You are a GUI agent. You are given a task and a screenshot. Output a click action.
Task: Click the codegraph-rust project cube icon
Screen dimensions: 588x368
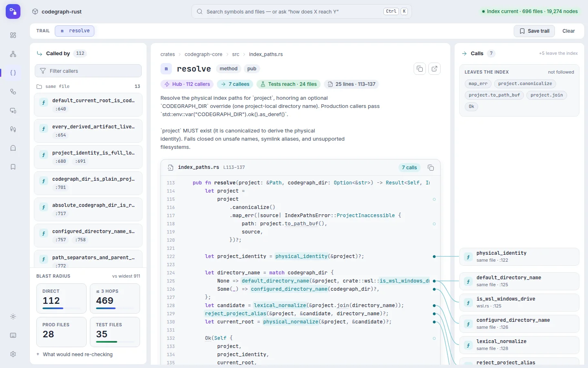(x=35, y=11)
